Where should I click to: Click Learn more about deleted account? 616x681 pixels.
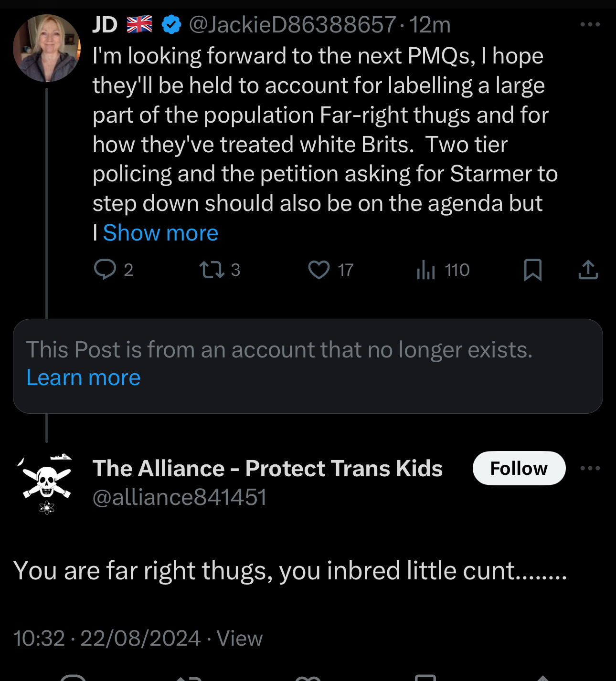(x=84, y=378)
